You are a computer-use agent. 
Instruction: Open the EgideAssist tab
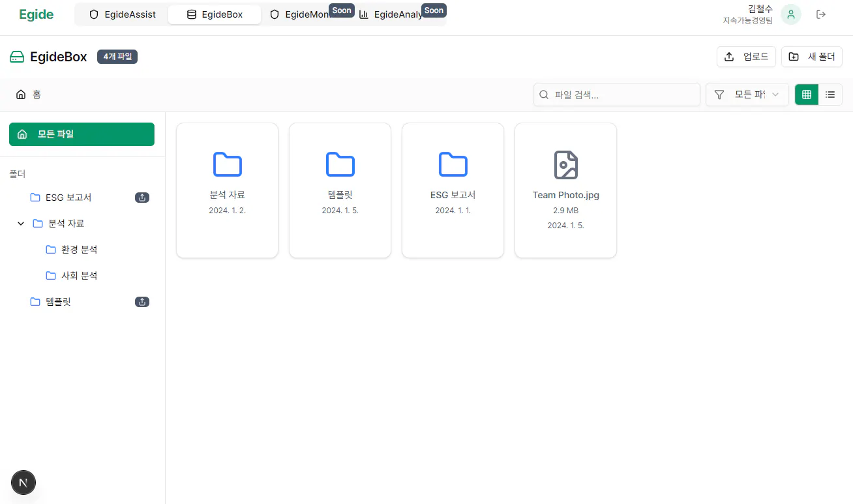tap(123, 14)
